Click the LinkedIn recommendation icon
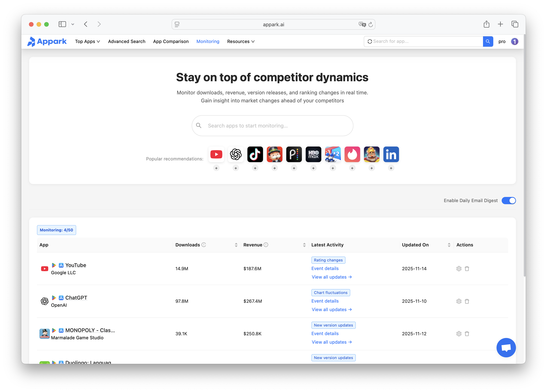 [391, 154]
